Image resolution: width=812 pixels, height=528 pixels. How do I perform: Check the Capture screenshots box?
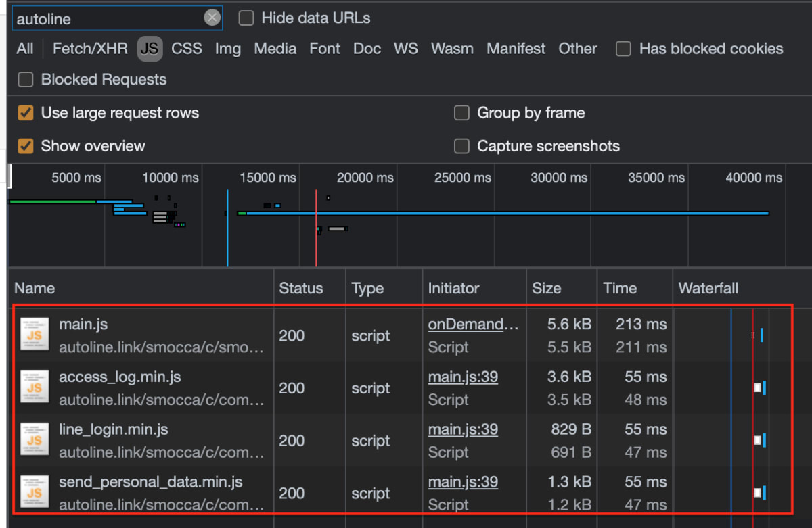(x=461, y=146)
